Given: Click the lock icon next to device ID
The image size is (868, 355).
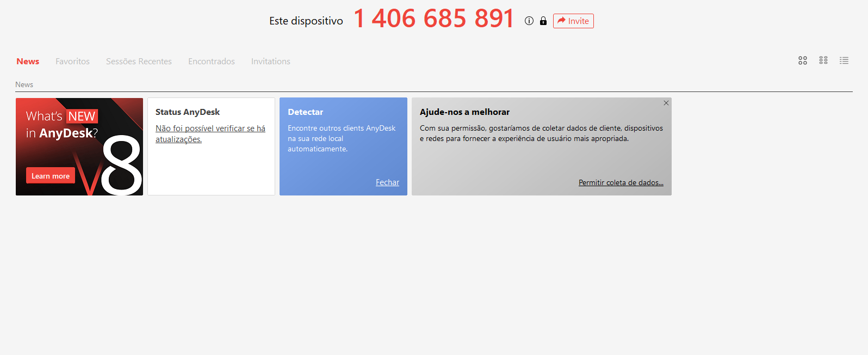Looking at the screenshot, I should coord(543,21).
